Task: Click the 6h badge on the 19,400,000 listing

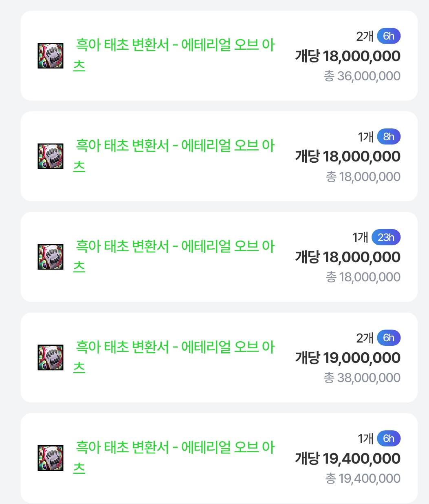Action: pyautogui.click(x=389, y=439)
